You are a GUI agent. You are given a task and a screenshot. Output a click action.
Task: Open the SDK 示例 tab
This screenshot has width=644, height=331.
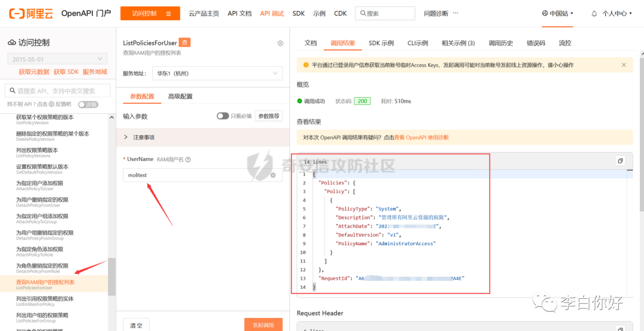tap(381, 43)
